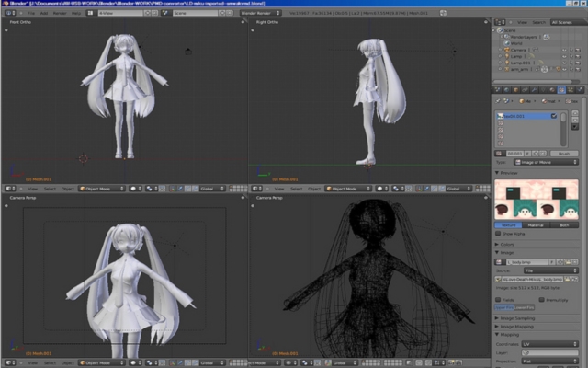Open the outliner editor type icon
588x368 pixels.
[x=500, y=22]
